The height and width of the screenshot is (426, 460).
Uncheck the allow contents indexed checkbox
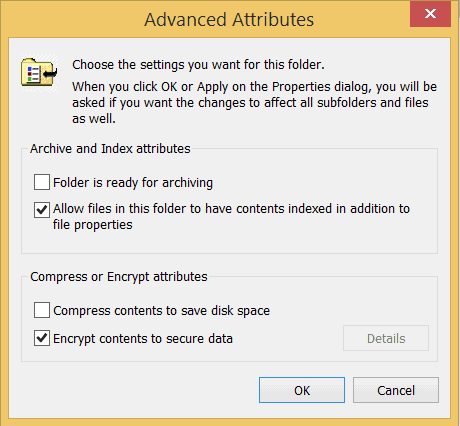coord(42,210)
